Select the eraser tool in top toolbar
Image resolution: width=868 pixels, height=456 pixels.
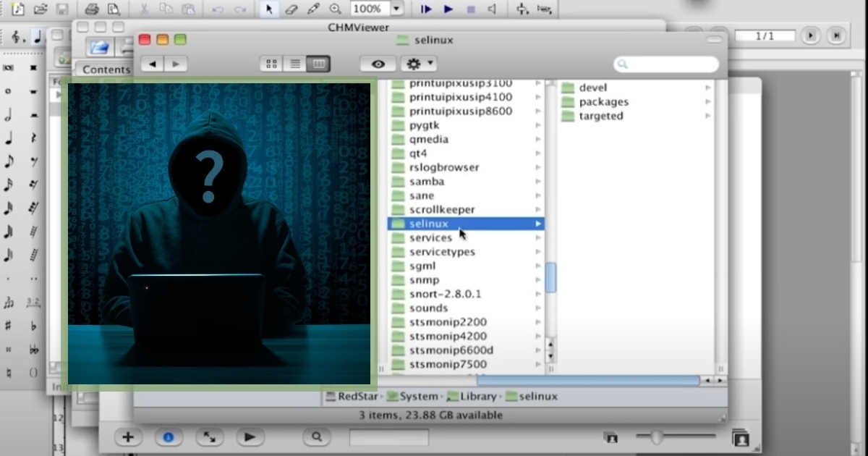coord(292,9)
